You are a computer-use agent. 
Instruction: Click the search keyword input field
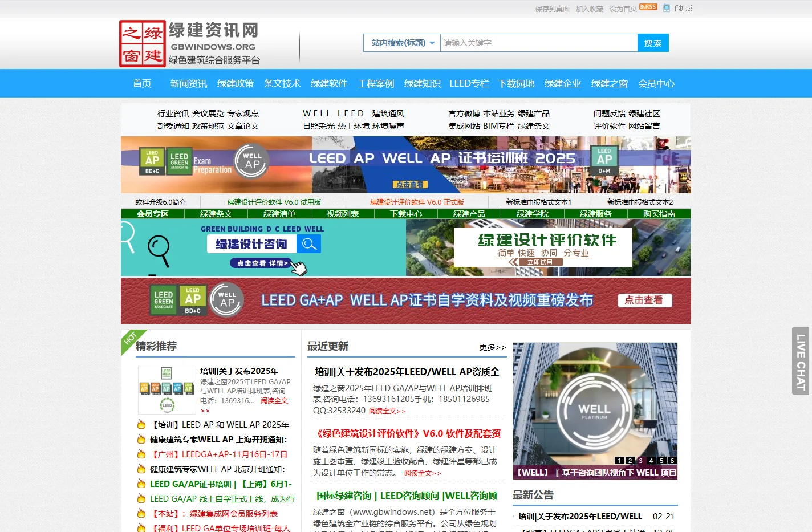tap(539, 43)
